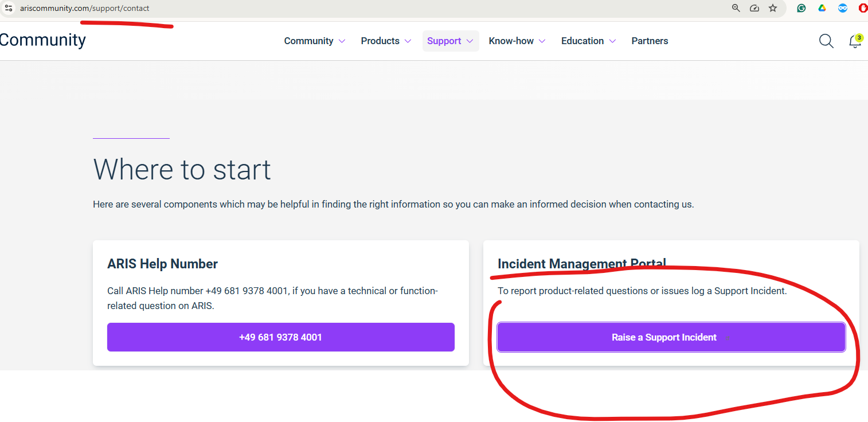Click the speedometer icon in address bar
868x422 pixels.
point(754,8)
